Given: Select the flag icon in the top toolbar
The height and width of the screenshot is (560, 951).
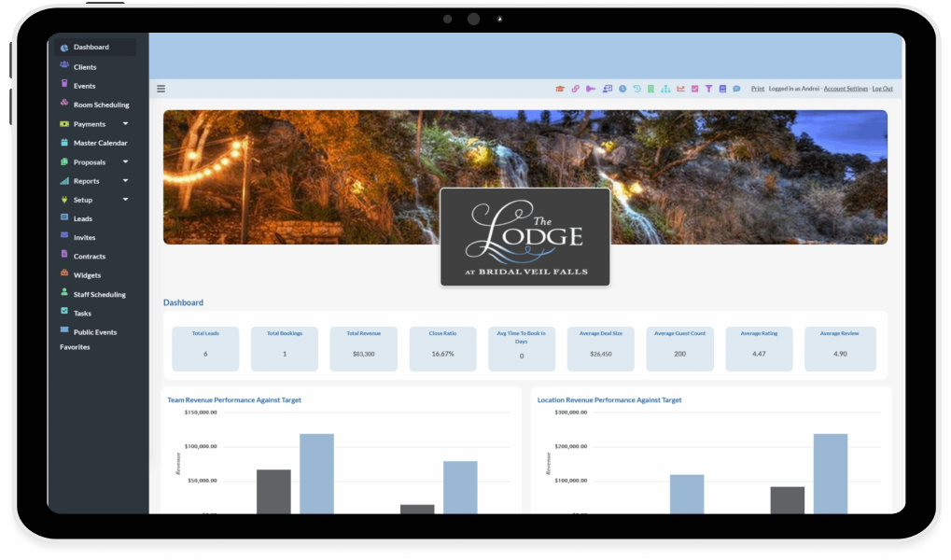Looking at the screenshot, I should tap(592, 88).
